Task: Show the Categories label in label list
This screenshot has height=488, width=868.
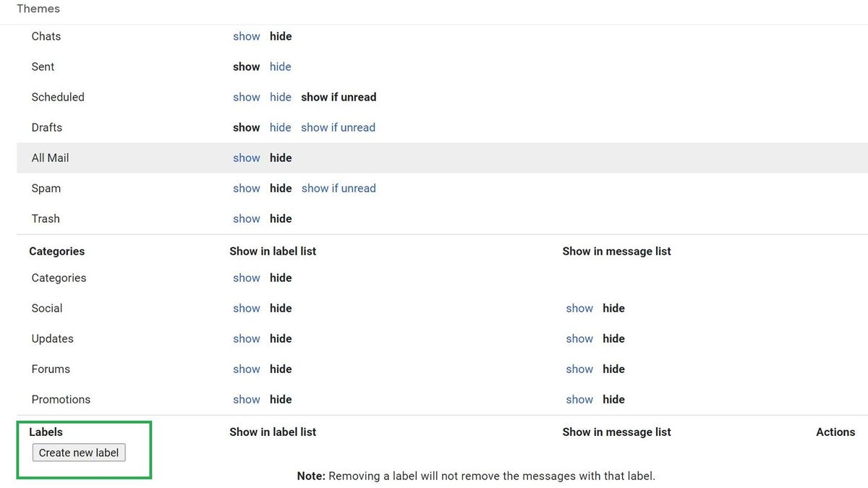Action: pos(246,278)
